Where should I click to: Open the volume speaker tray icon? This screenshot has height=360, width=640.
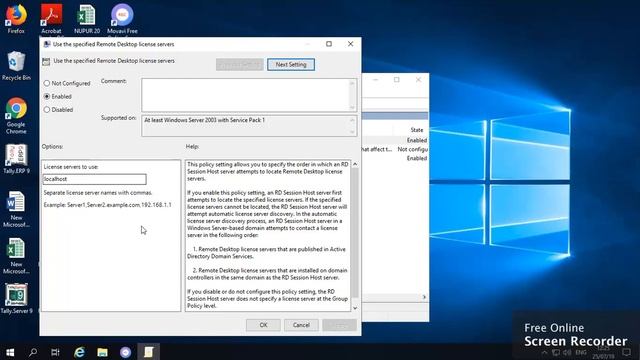coord(567,352)
